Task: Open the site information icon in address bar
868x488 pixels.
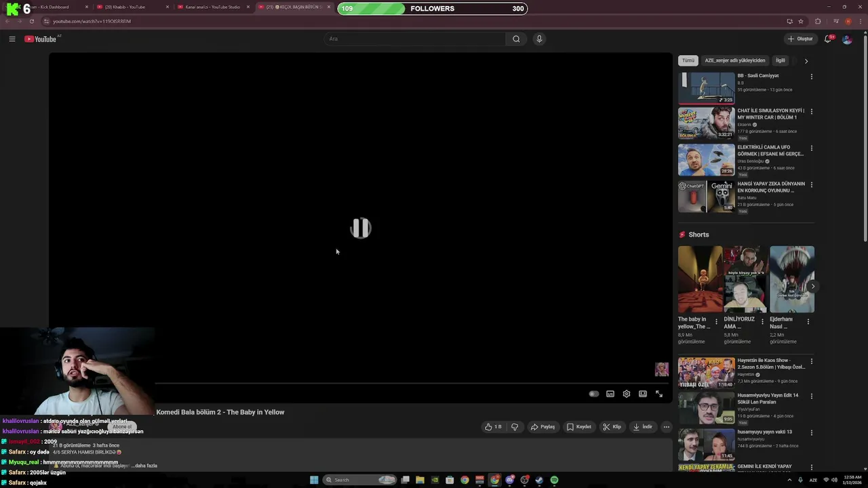Action: [46, 21]
